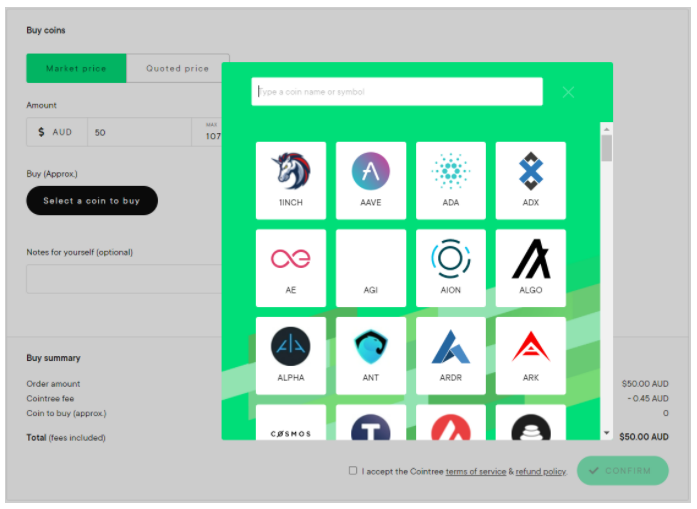Click the coin list scrollbar up arrow
Screen dimensions: 697x509
[x=607, y=129]
